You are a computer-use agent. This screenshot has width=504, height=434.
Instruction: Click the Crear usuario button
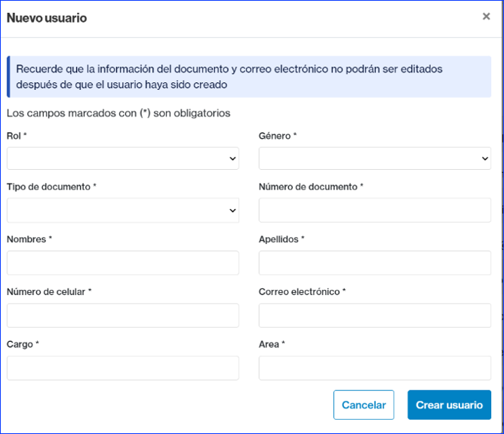449,405
